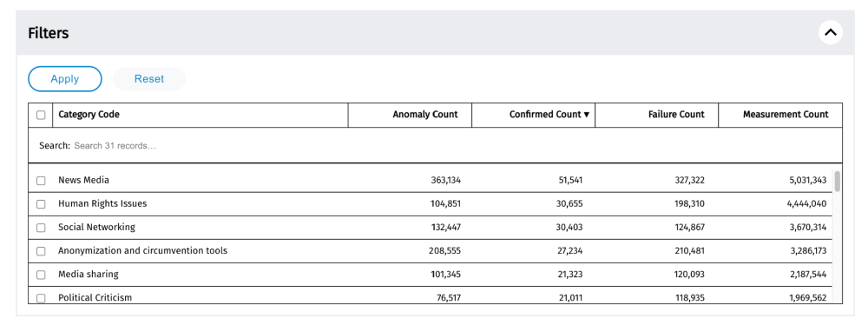868x325 pixels.
Task: Sort by Measurement Count column
Action: click(786, 115)
